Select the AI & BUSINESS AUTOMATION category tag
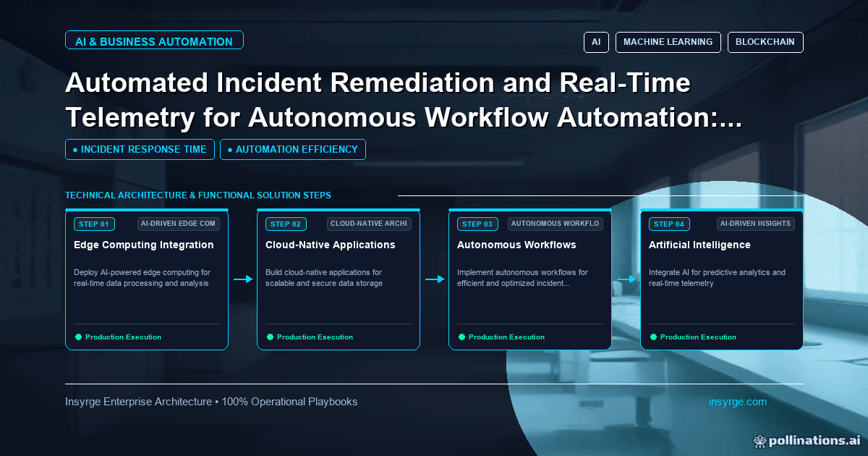868x456 pixels. coord(154,41)
